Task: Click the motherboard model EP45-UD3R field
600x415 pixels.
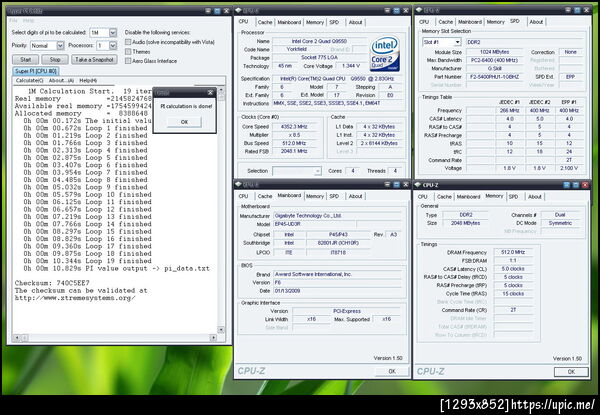Action: click(x=315, y=224)
